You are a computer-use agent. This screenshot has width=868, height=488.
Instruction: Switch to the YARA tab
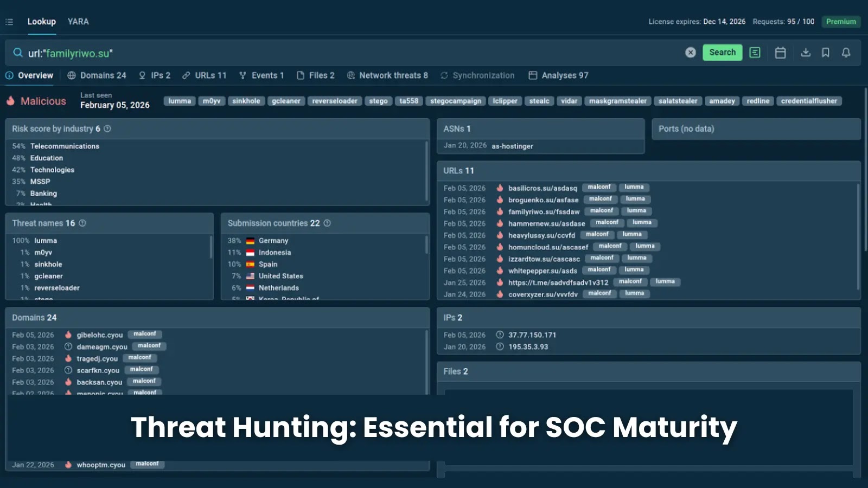pos(78,22)
